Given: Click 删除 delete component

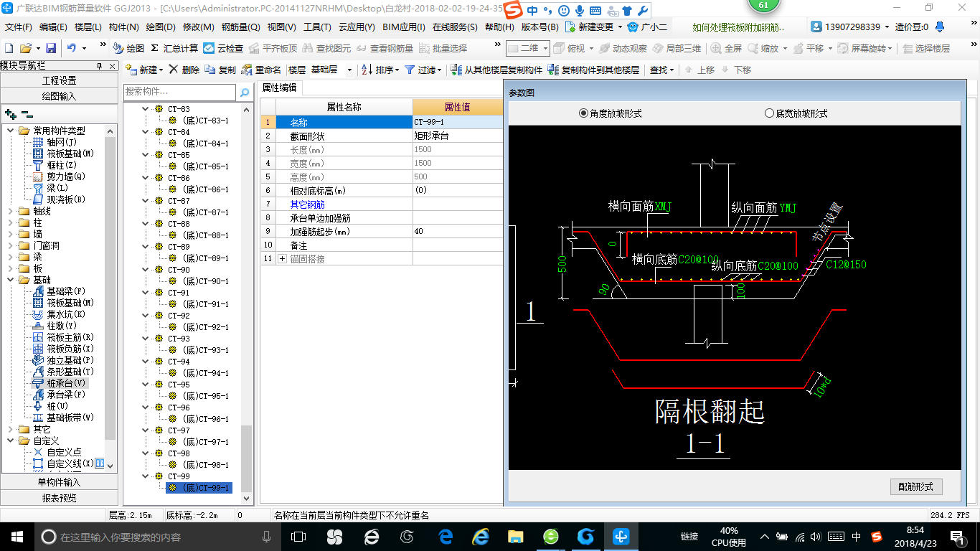Looking at the screenshot, I should click(x=184, y=70).
